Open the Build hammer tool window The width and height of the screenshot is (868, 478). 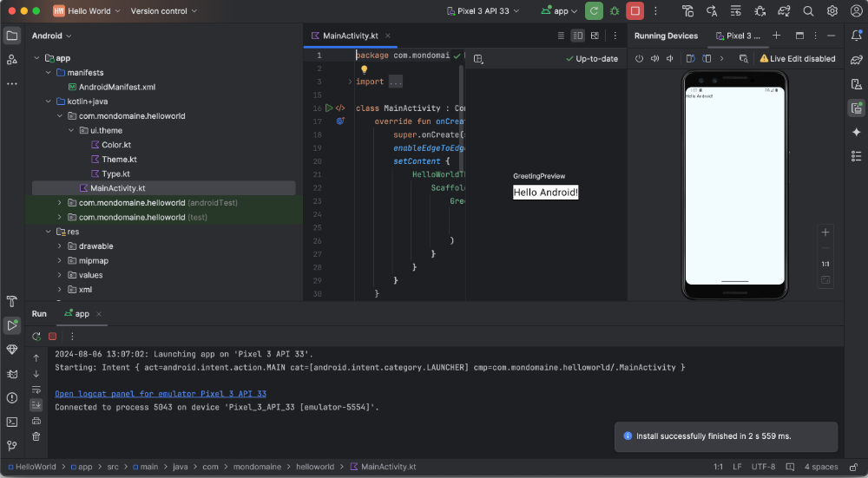pos(11,302)
